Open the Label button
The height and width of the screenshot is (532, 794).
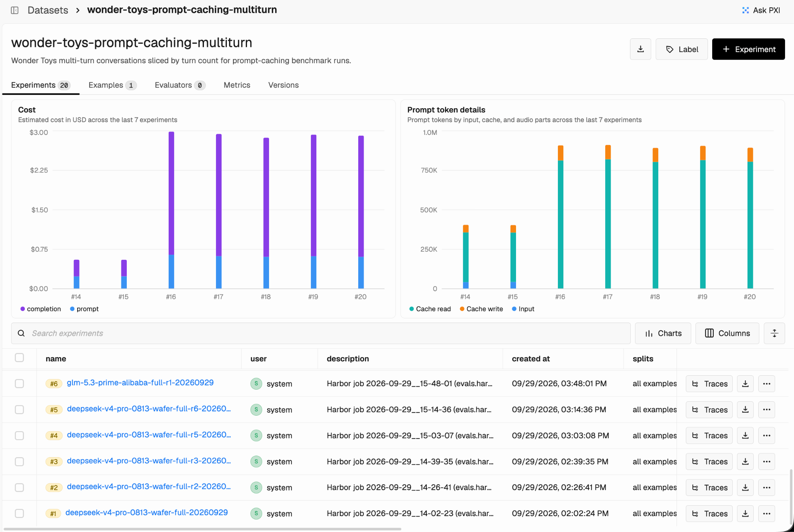(x=682, y=49)
